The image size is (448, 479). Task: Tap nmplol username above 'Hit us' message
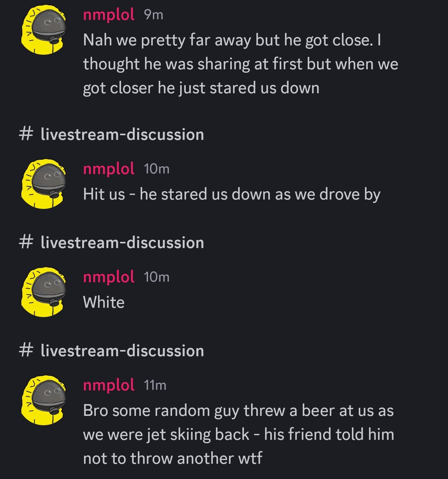click(109, 169)
